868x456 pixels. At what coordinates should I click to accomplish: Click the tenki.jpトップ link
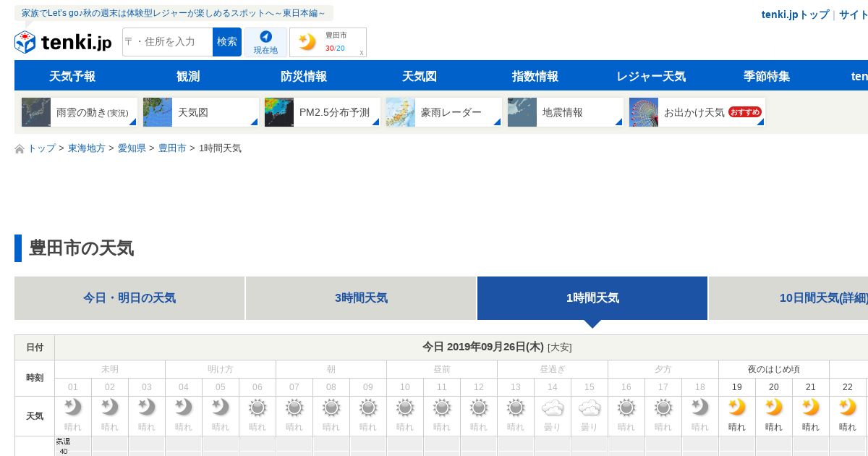[x=795, y=14]
